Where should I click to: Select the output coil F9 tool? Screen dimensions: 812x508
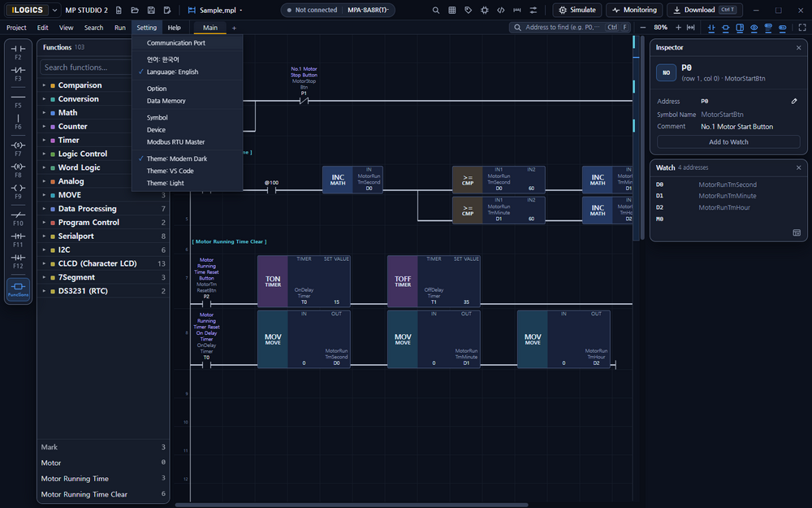pos(18,191)
